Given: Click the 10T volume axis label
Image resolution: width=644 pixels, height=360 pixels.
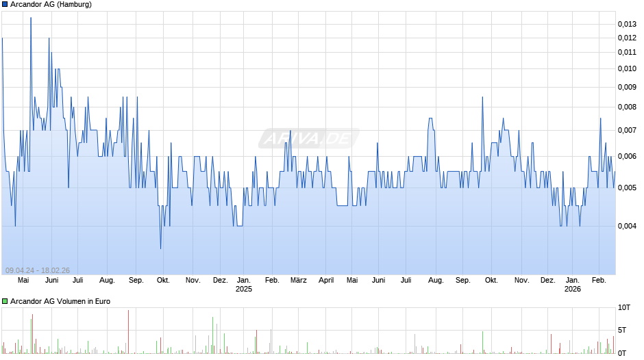Looking at the screenshot, I should (624, 307).
